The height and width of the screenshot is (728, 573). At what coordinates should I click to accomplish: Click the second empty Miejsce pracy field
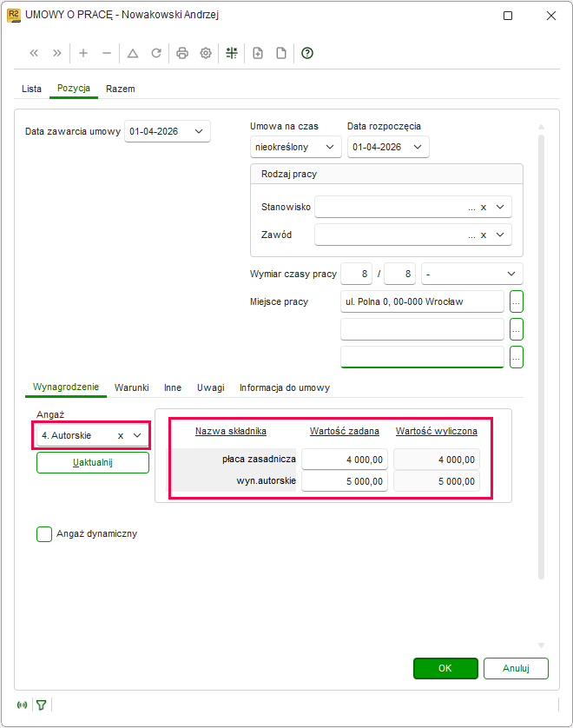pos(422,329)
